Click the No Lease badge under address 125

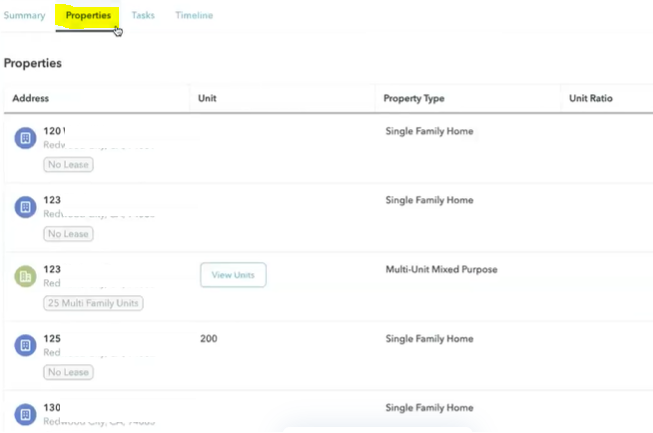coord(68,372)
